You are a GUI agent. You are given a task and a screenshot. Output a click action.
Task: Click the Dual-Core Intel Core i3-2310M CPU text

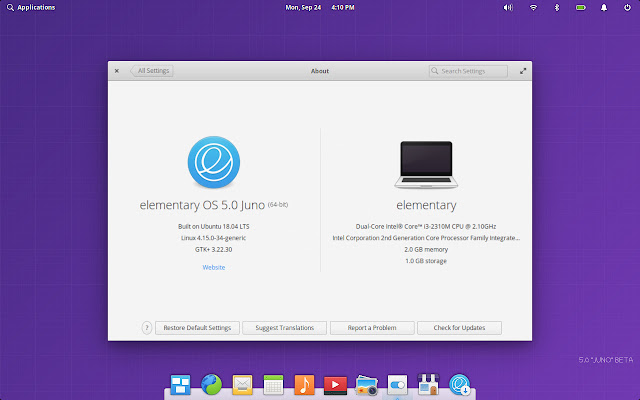[426, 226]
